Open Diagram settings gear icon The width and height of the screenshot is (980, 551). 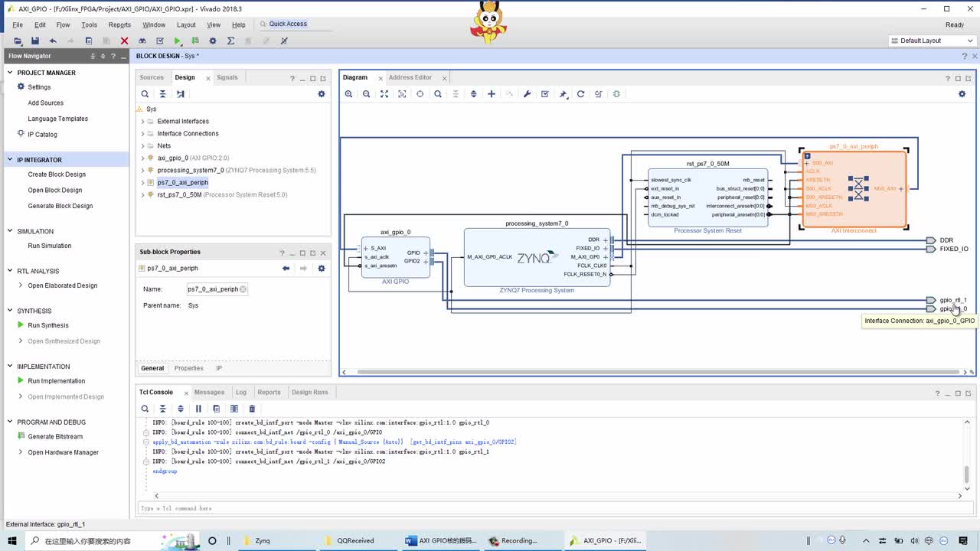pyautogui.click(x=962, y=94)
